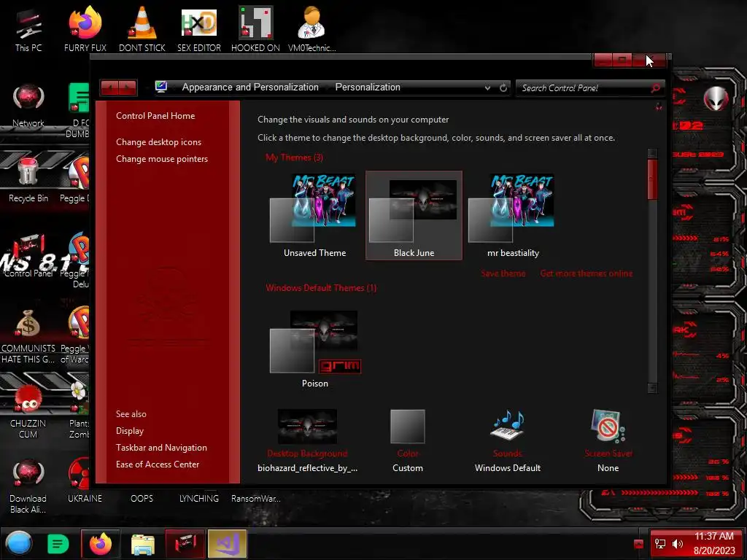747x560 pixels.
Task: Click the network tray icon
Action: click(660, 544)
